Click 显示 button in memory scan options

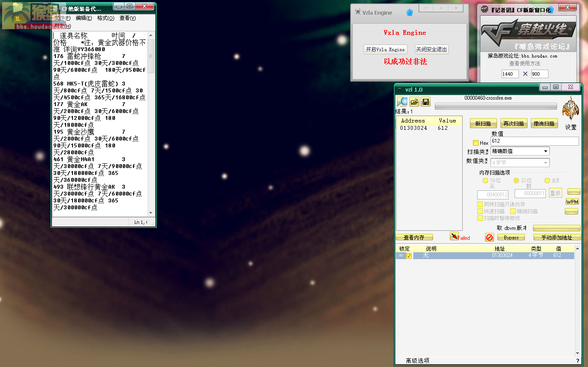[x=555, y=193]
